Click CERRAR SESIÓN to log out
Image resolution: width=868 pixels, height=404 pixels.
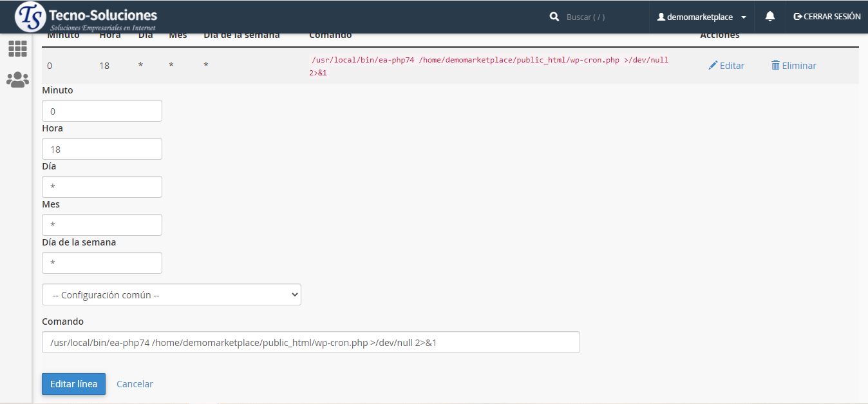tap(827, 17)
